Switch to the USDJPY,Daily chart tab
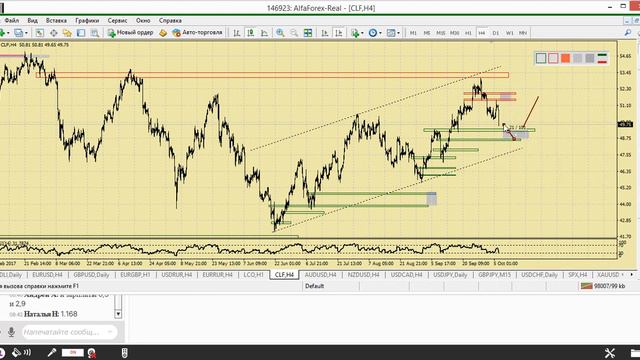640x360 pixels. 450,275
